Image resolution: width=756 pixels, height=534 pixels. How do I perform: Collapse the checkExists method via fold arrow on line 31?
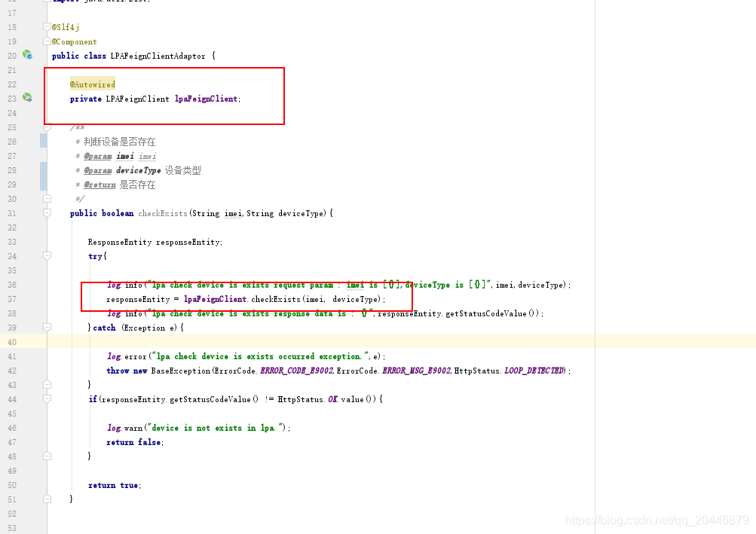(47, 213)
